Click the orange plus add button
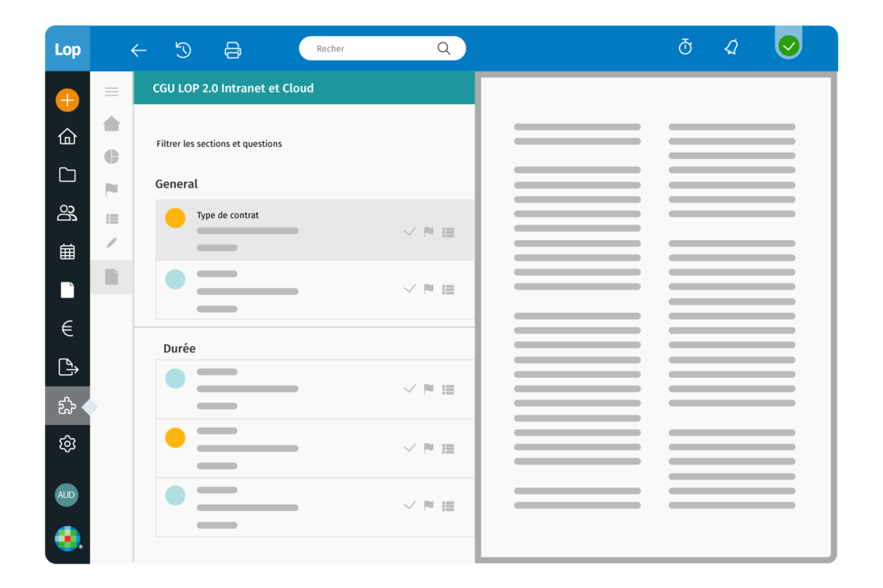The height and width of the screenshot is (588, 883). click(67, 100)
